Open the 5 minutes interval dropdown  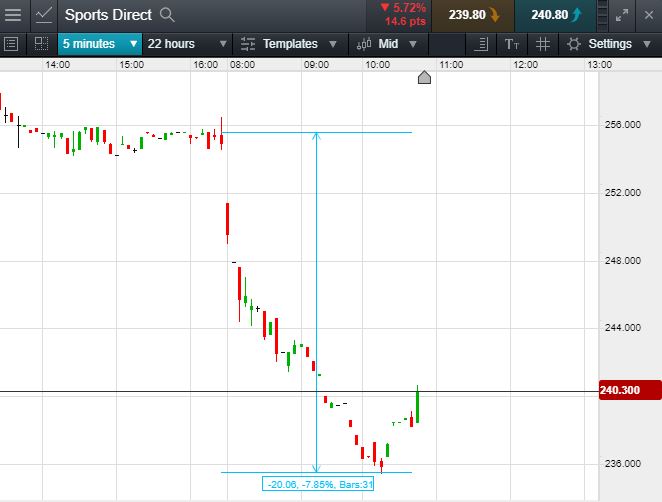pos(100,44)
